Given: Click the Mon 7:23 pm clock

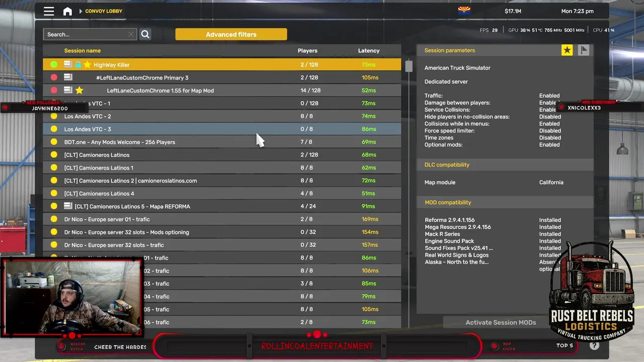Looking at the screenshot, I should (x=577, y=11).
